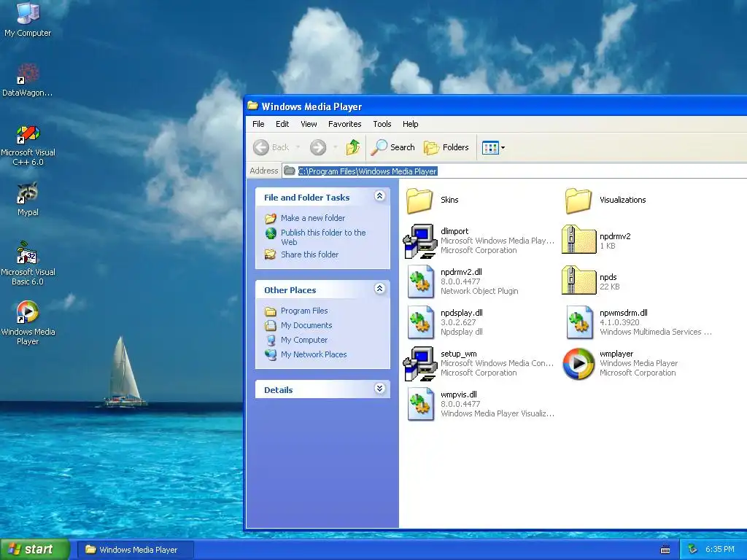Open the Search pane from toolbar
This screenshot has width=747, height=560.
(393, 147)
